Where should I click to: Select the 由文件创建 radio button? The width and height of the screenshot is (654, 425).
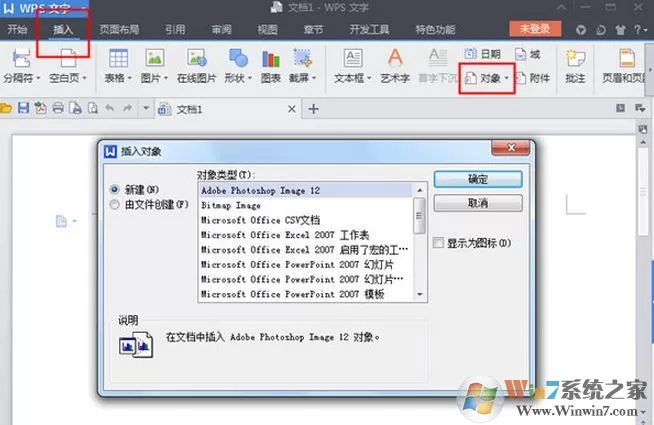[114, 204]
